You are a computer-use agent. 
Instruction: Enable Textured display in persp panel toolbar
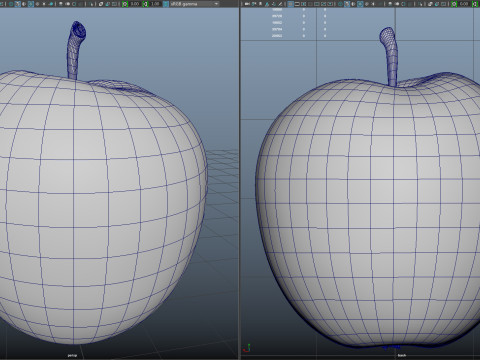tap(37, 4)
